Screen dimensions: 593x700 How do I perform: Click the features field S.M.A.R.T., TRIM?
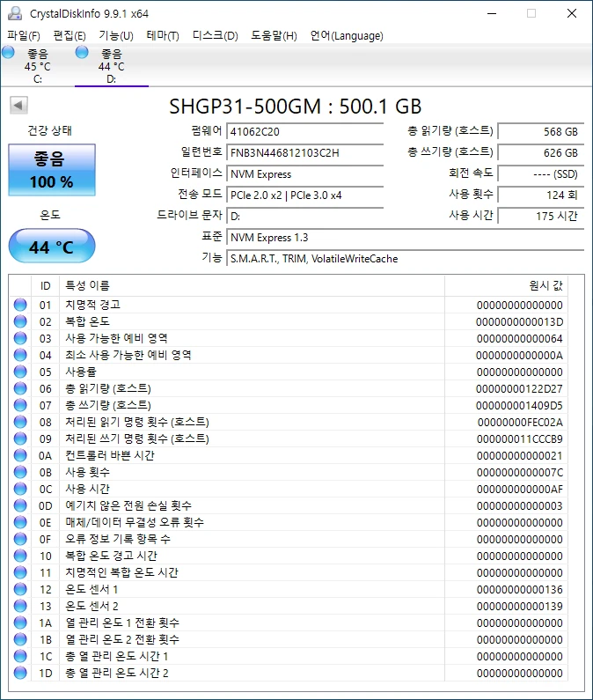coord(406,259)
